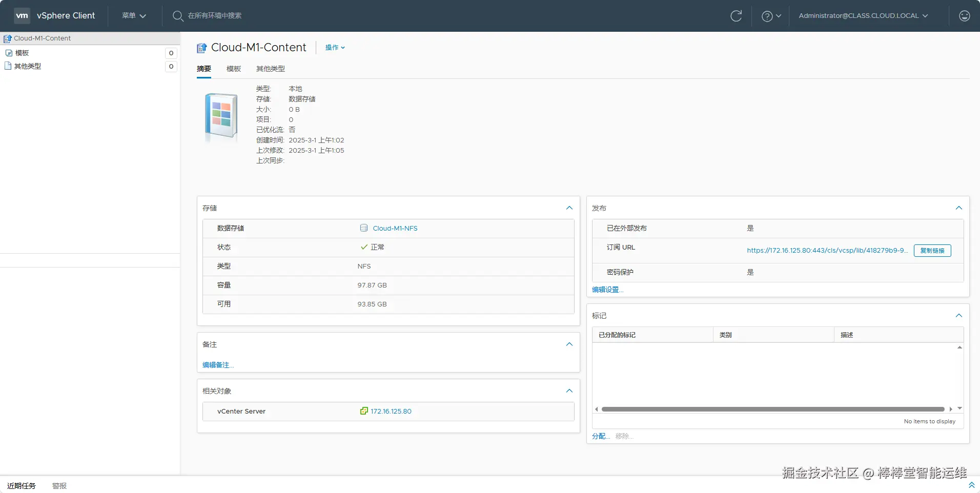The height and width of the screenshot is (493, 980).
Task: Click the tags table scroll up arrow
Action: [959, 347]
